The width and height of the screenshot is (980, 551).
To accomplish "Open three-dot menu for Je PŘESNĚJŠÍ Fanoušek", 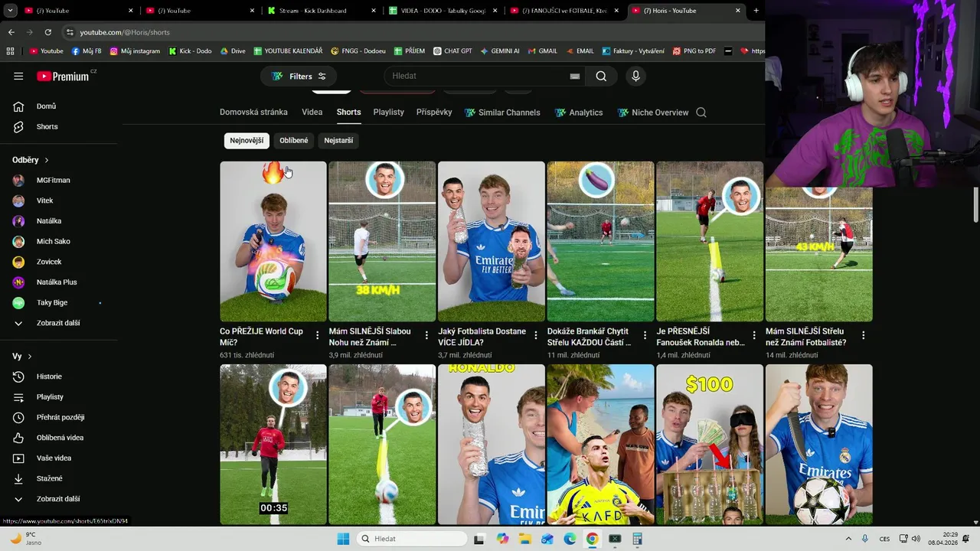I will coord(754,335).
